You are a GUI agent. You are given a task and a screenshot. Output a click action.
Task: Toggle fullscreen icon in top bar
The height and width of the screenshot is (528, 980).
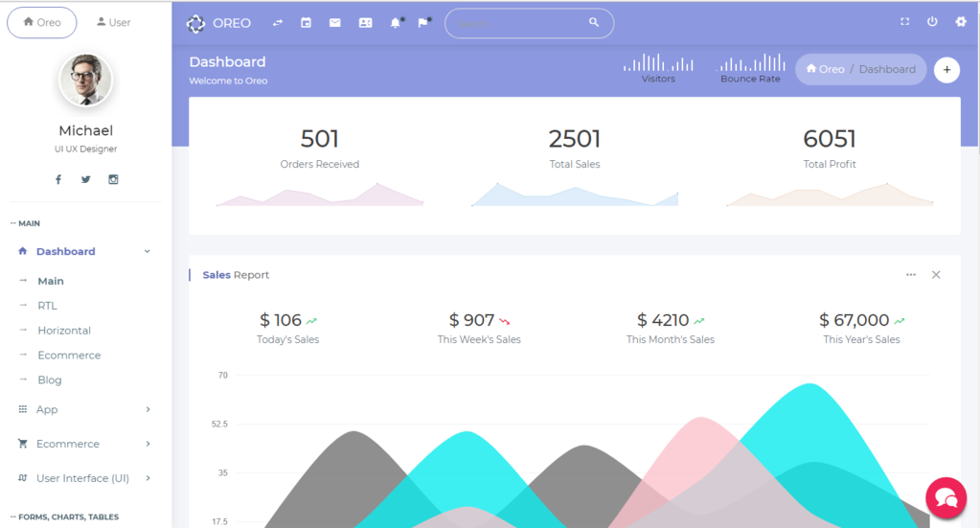point(904,21)
